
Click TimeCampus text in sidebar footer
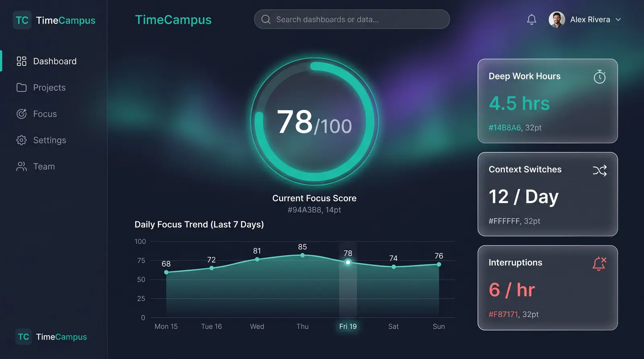(61, 337)
